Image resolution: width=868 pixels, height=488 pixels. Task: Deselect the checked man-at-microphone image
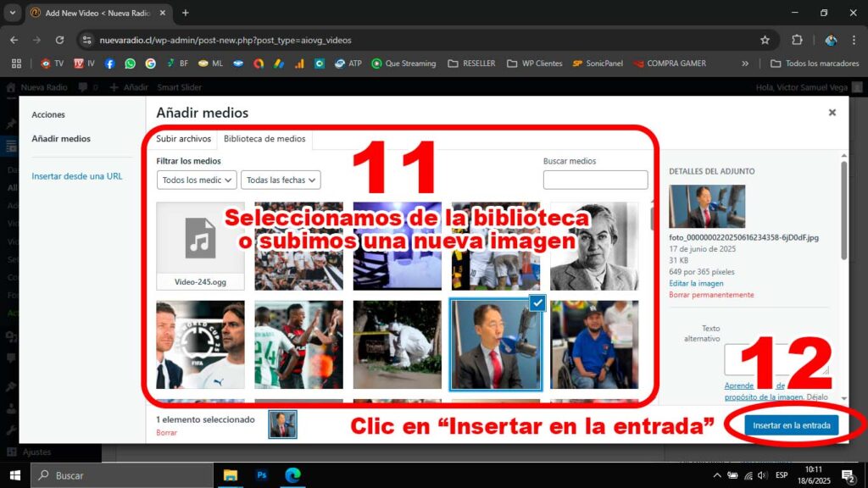coord(537,303)
